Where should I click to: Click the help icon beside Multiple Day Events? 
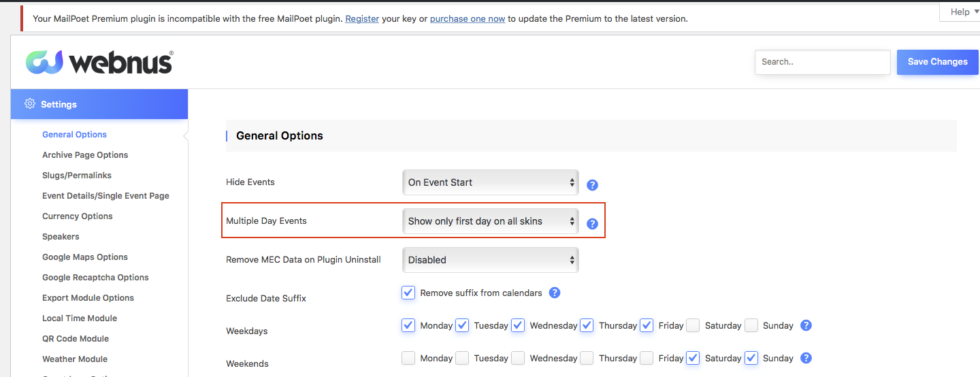pyautogui.click(x=592, y=224)
